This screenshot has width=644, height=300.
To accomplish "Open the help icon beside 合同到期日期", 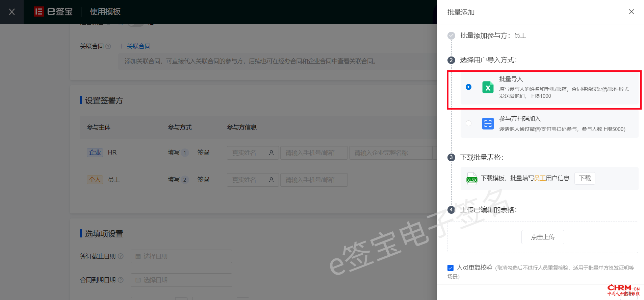I will point(121,280).
